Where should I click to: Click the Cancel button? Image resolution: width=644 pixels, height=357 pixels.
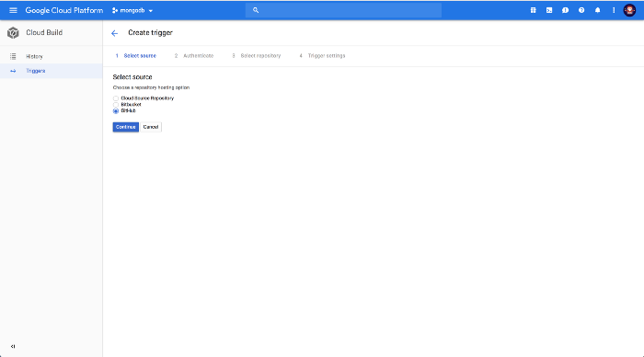[x=151, y=127]
